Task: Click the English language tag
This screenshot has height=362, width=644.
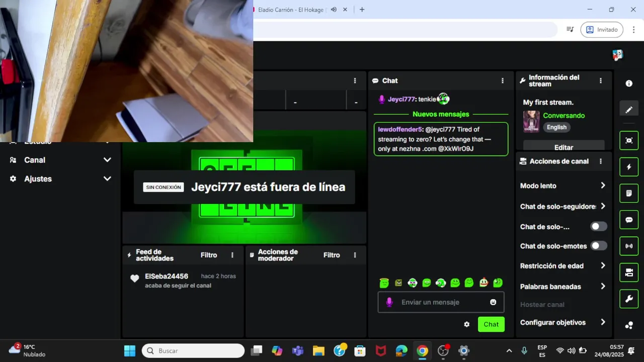Action: click(556, 127)
